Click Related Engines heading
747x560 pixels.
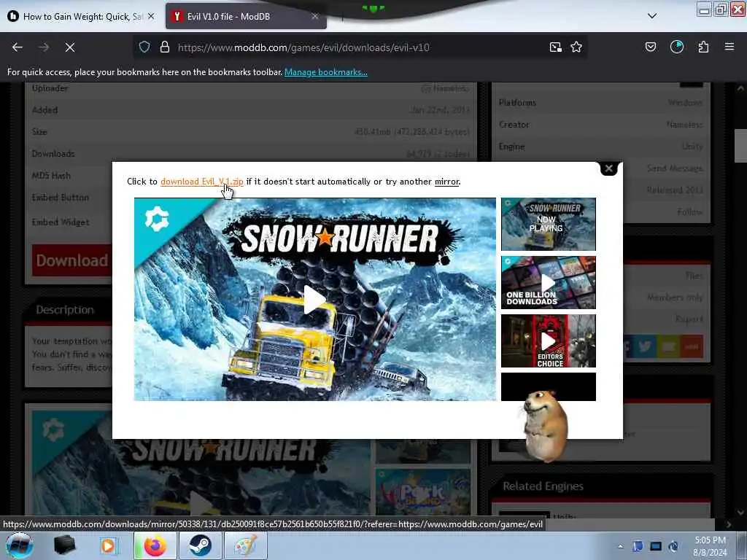543,486
